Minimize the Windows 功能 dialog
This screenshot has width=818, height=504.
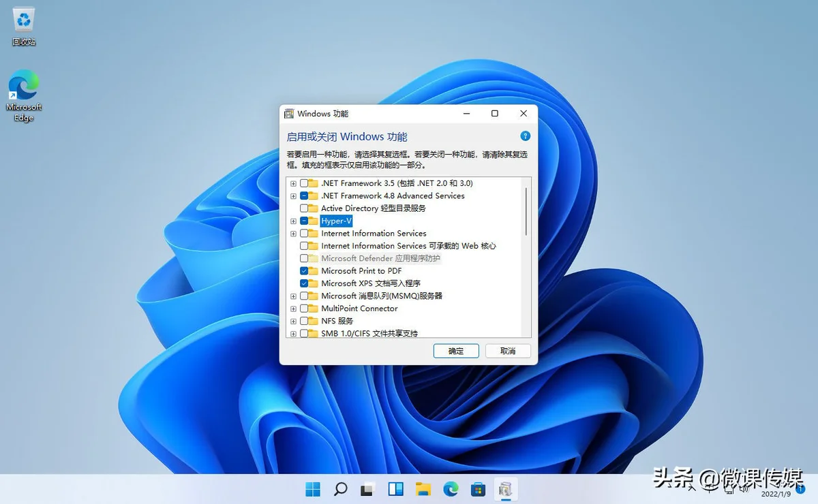(x=466, y=114)
